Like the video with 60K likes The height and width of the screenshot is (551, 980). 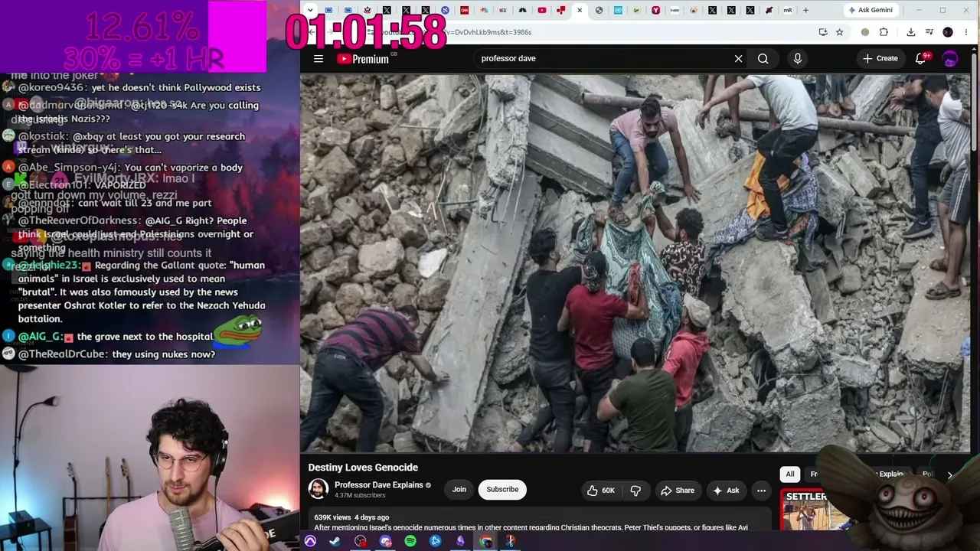[x=600, y=491]
